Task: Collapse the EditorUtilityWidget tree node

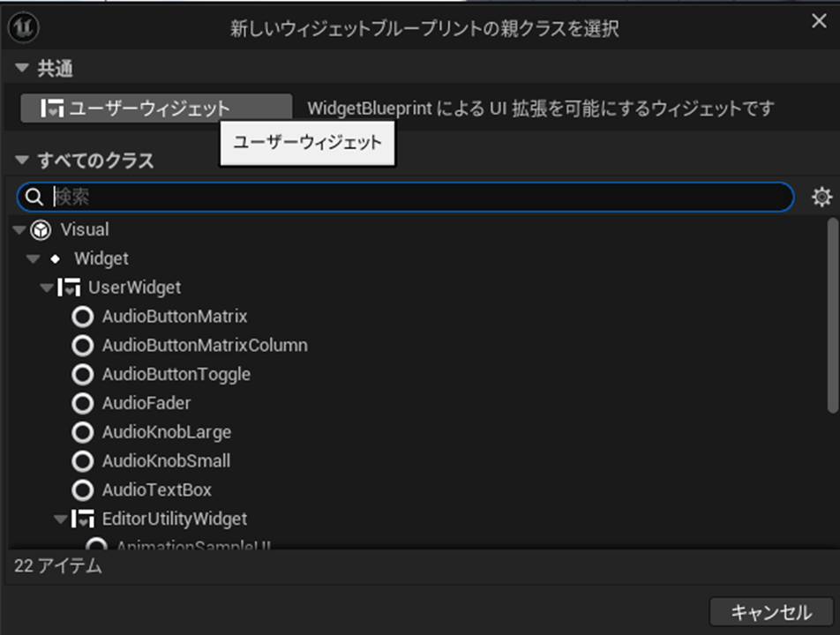Action: click(x=60, y=519)
